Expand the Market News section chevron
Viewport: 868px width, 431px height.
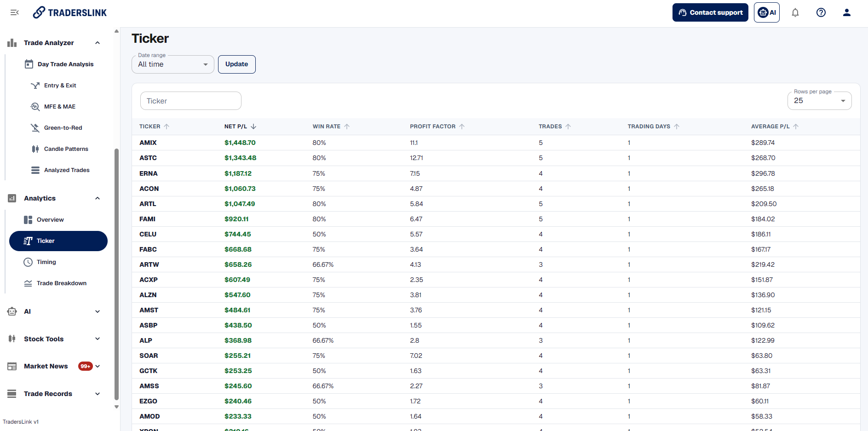pos(98,367)
